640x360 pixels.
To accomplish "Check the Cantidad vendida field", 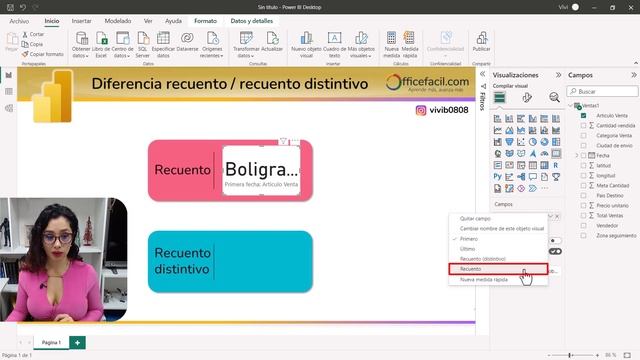I will 583,125.
